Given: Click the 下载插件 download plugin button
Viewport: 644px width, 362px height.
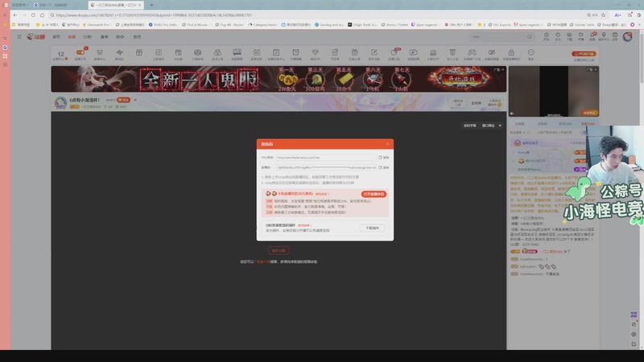Looking at the screenshot, I should 372,228.
